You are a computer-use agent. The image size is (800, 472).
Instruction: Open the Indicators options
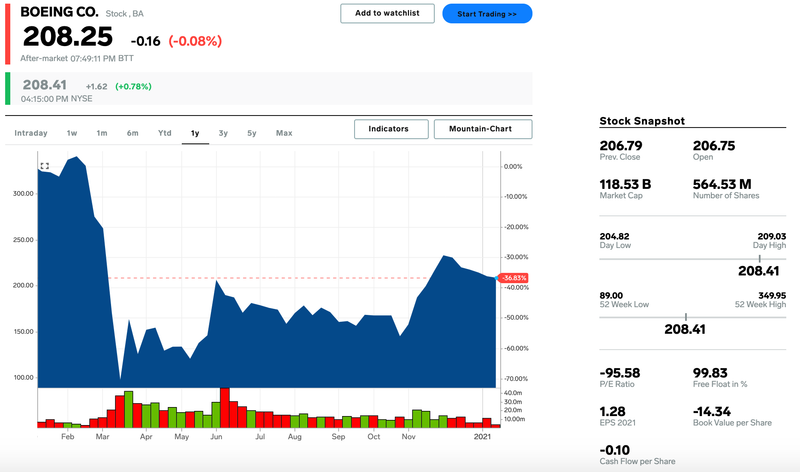[391, 129]
